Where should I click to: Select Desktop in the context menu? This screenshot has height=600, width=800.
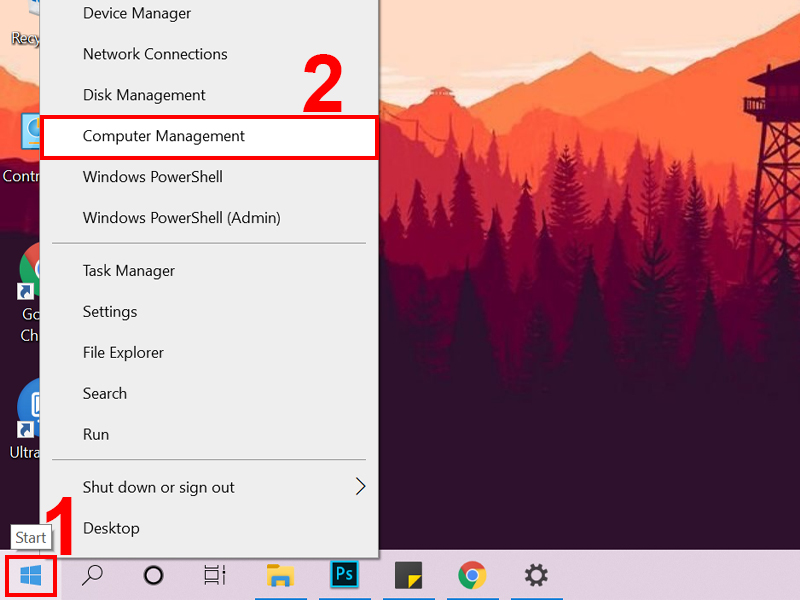coord(209,528)
